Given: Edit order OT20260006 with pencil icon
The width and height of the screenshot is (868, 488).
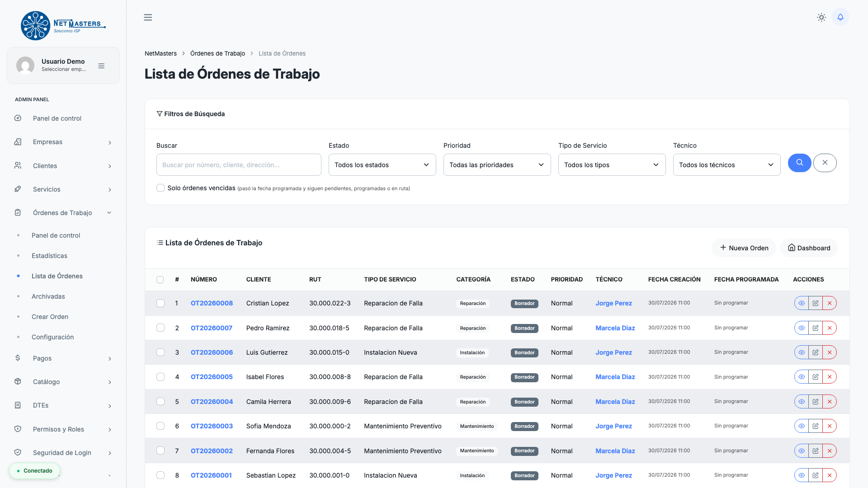Looking at the screenshot, I should click(x=816, y=352).
